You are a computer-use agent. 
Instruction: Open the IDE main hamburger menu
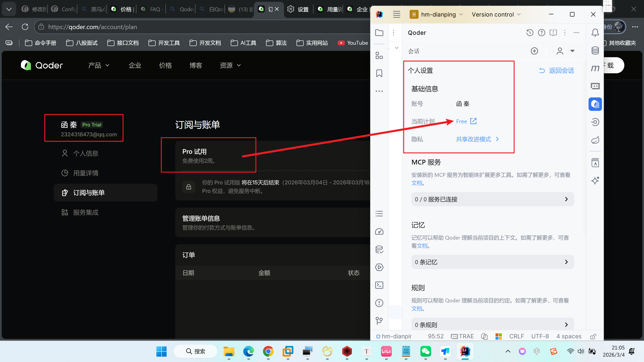coord(396,14)
